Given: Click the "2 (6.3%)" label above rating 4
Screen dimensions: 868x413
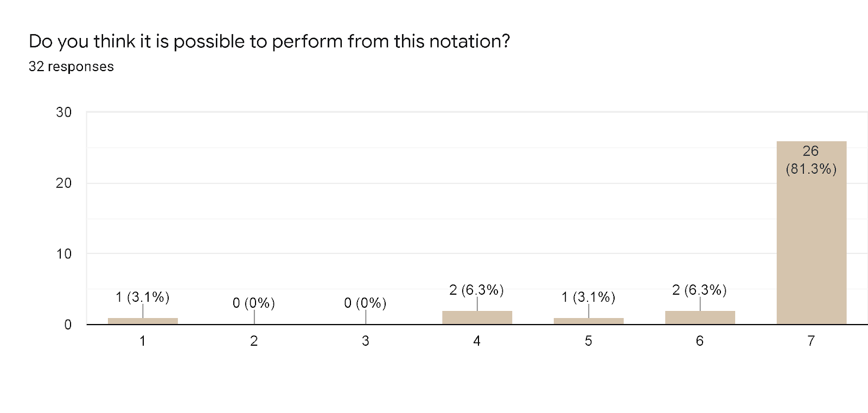Looking at the screenshot, I should (x=477, y=290).
